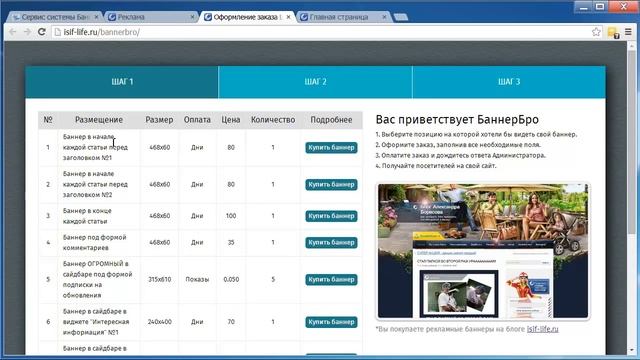Screen dimensions: 640x360
Task: Click the price '70' cell
Action: pos(231,322)
